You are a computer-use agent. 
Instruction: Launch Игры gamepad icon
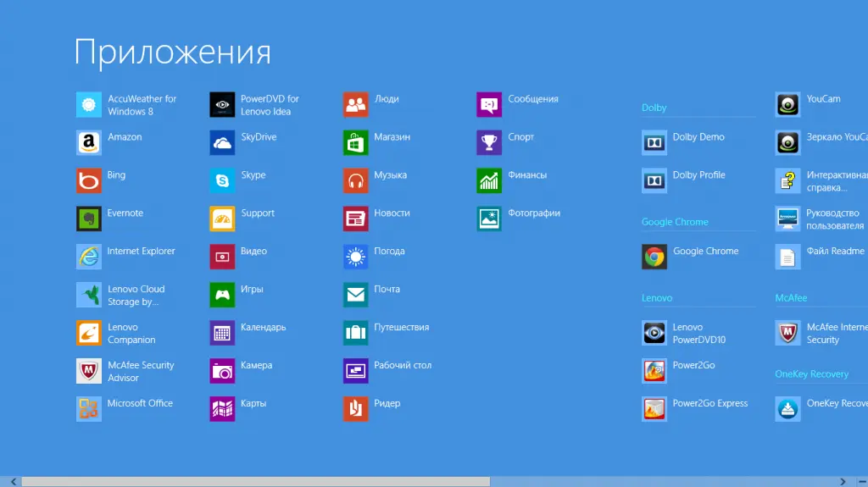tap(222, 295)
